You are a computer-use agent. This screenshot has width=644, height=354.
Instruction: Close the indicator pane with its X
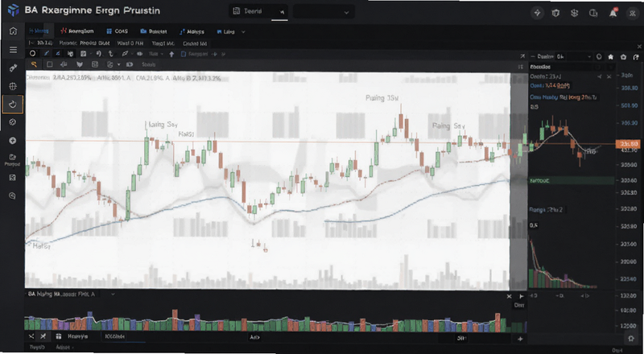(x=510, y=296)
